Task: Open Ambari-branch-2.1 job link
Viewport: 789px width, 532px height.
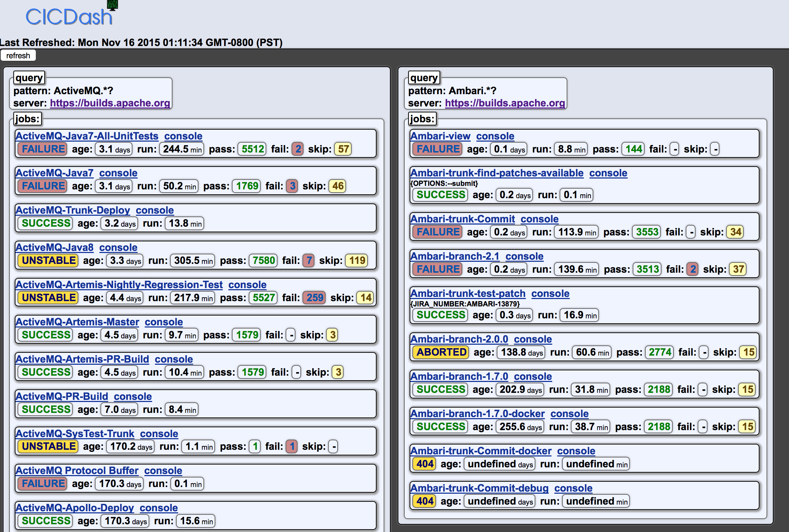Action: pyautogui.click(x=455, y=256)
